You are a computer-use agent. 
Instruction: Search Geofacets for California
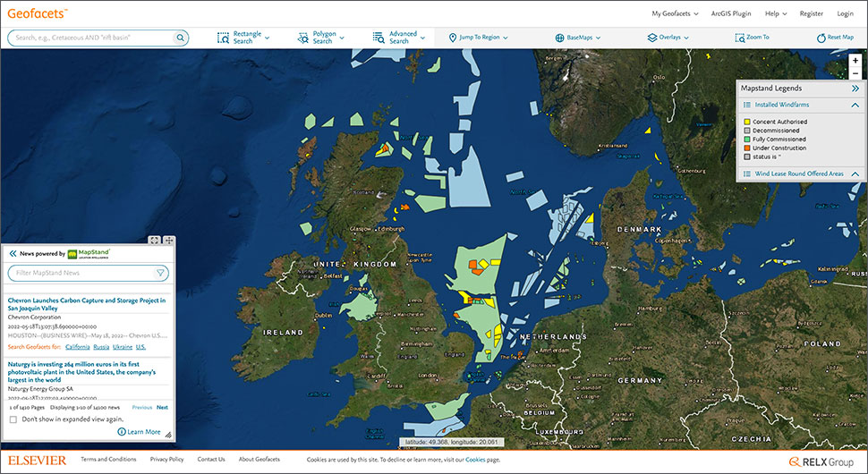click(x=78, y=347)
